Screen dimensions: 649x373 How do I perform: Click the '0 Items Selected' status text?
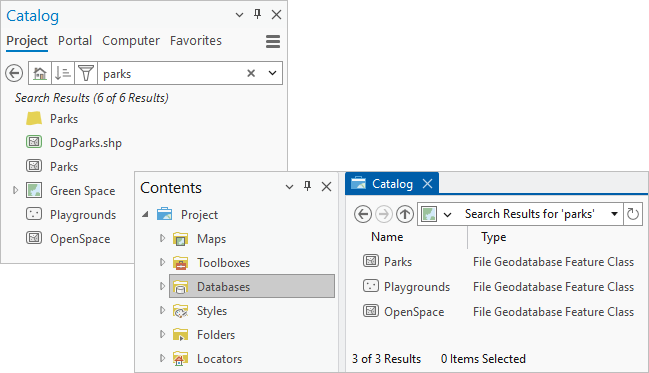pyautogui.click(x=483, y=359)
